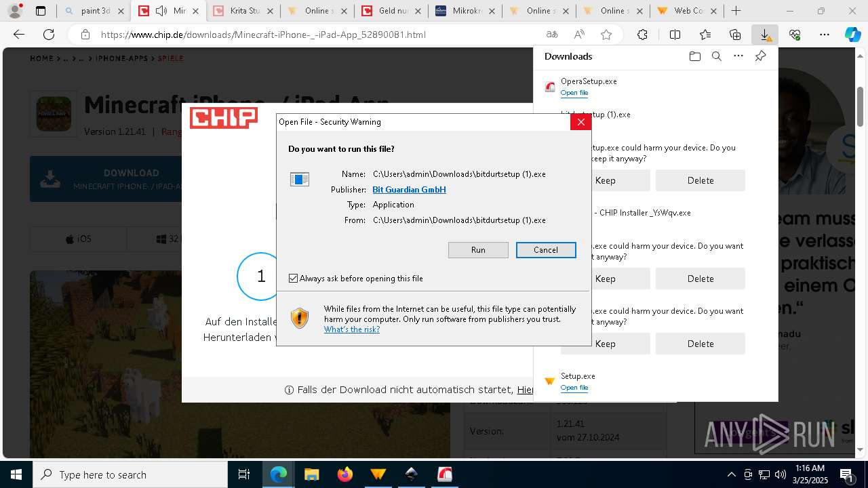Open More options in Downloads panel
Viewport: 868px width, 488px height.
[x=738, y=56]
